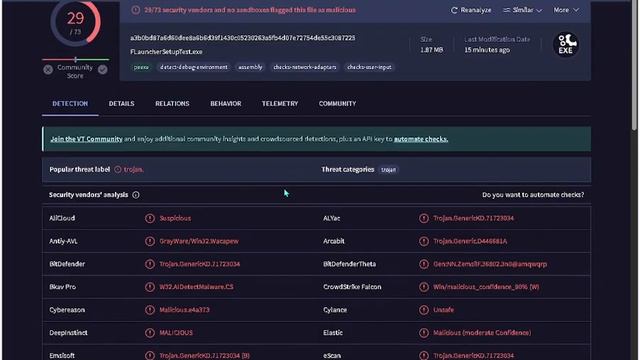Click the popular threat label trojan text

[x=133, y=169]
